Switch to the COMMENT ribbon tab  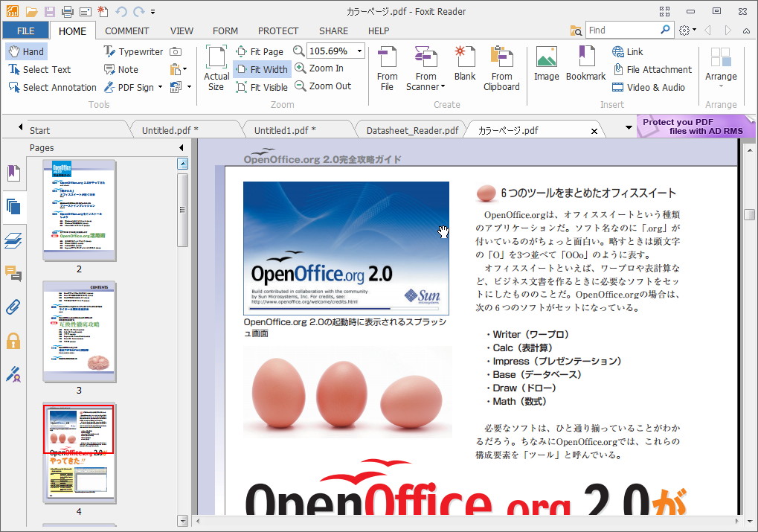click(126, 31)
